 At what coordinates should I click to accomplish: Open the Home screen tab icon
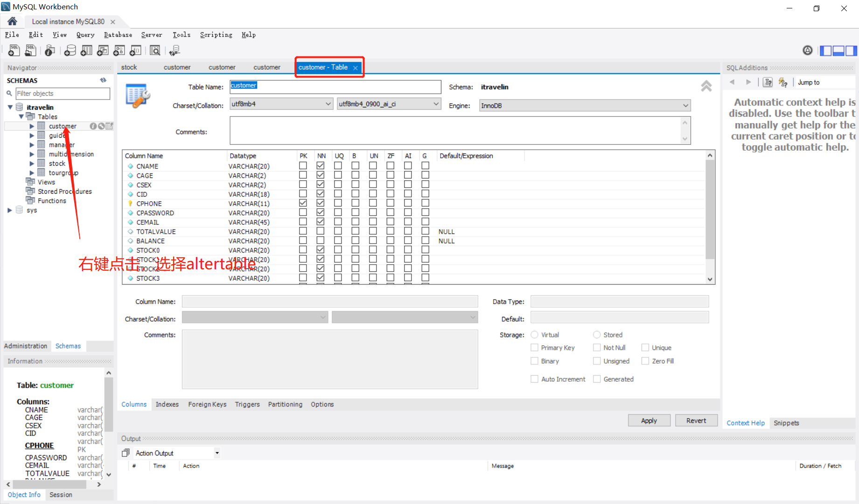tap(12, 21)
